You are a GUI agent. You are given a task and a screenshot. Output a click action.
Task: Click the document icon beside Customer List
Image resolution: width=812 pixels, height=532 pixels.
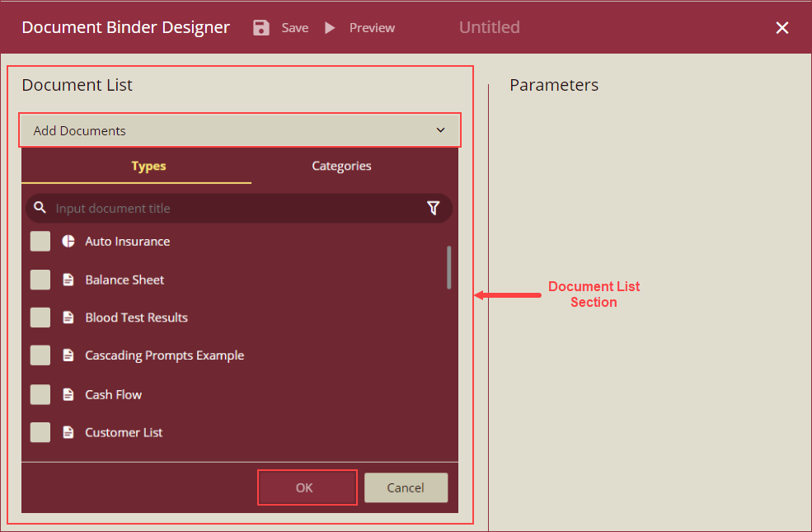point(68,432)
